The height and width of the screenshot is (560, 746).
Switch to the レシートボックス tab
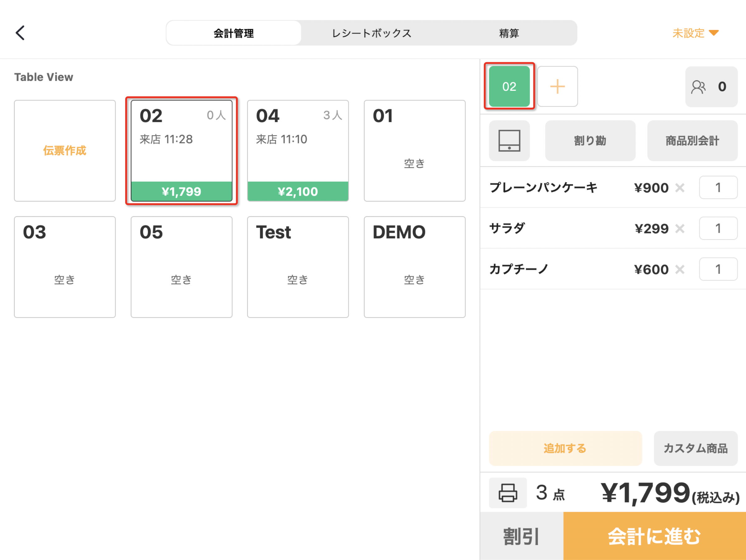click(x=371, y=33)
